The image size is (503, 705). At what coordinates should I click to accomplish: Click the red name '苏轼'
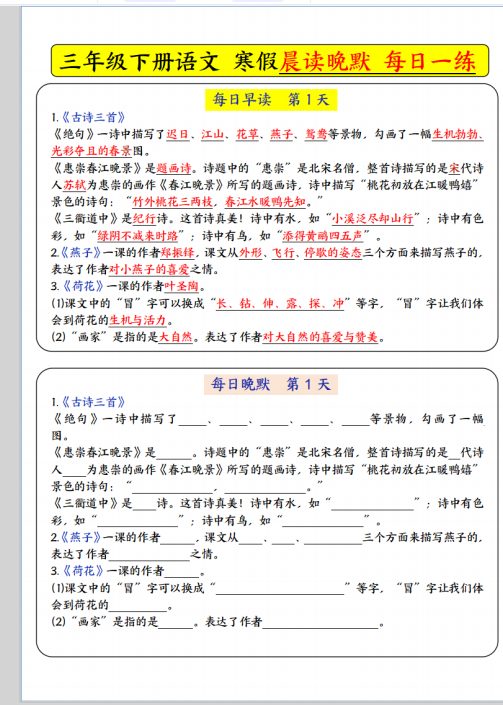pyautogui.click(x=74, y=185)
